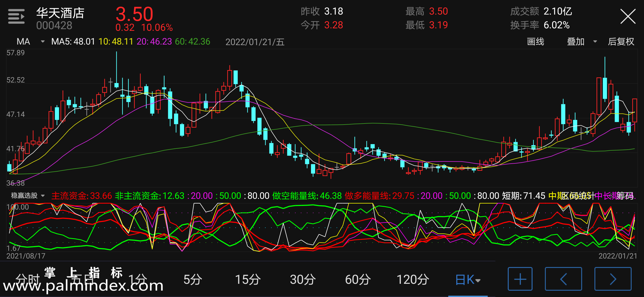Expand the MA indicator dropdown
Screen dimensions: 644x297
pyautogui.click(x=30, y=42)
